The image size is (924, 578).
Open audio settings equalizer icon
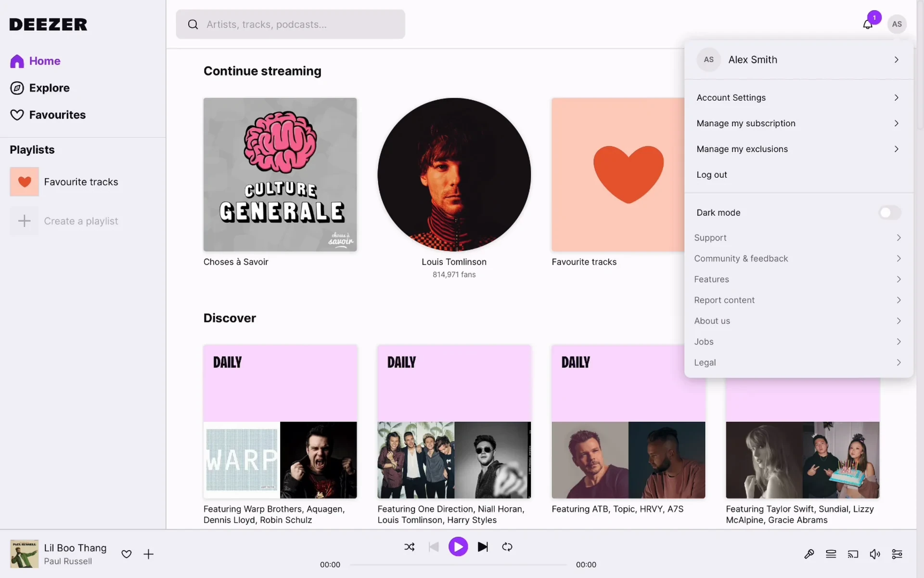point(897,554)
